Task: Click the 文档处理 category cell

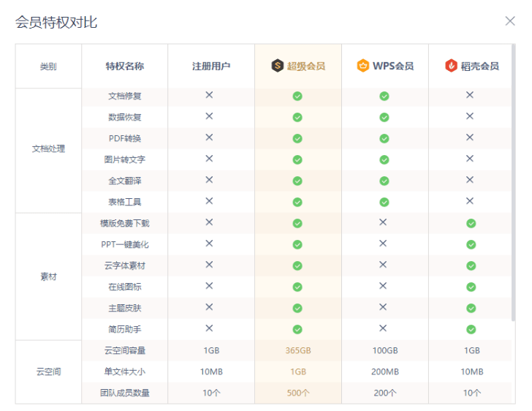Action: (x=48, y=148)
